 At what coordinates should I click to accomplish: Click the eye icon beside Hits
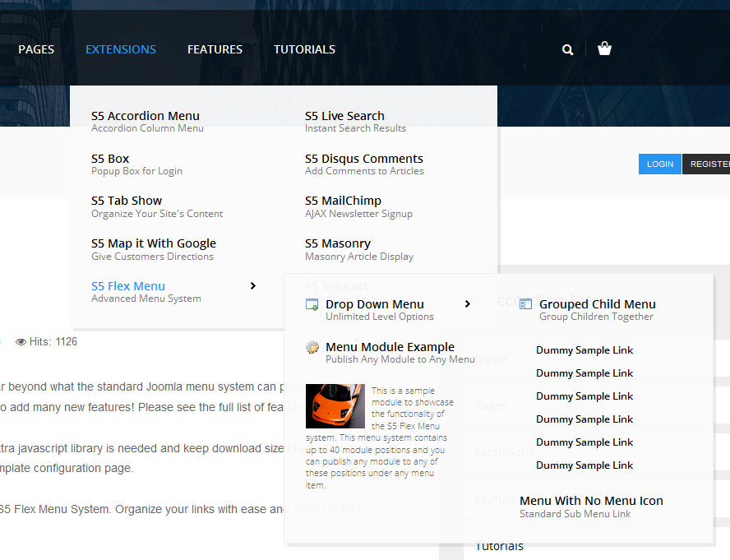[21, 342]
